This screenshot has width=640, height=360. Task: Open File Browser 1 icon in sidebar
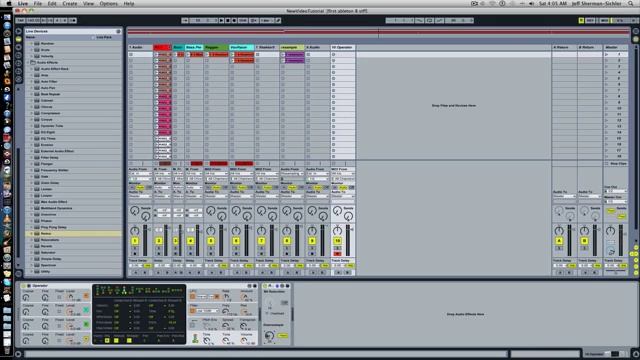click(19, 56)
